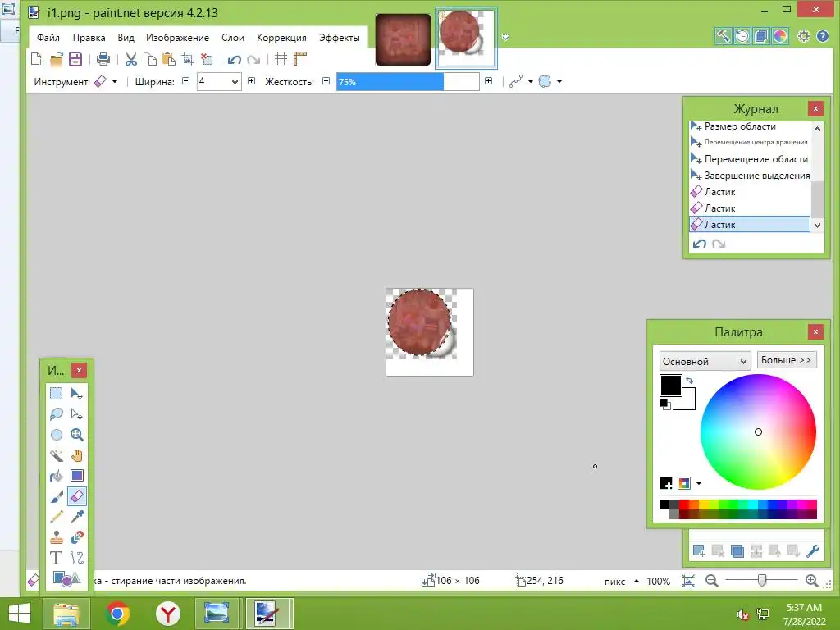Increase brush width with plus button

[x=251, y=81]
